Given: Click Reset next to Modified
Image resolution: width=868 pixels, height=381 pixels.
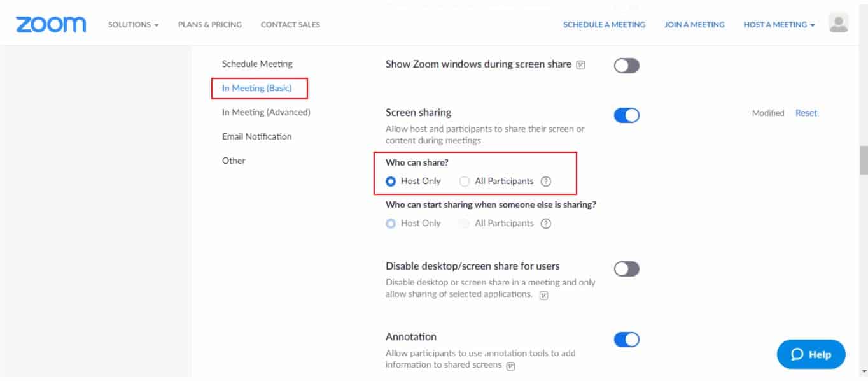Looking at the screenshot, I should click(806, 113).
